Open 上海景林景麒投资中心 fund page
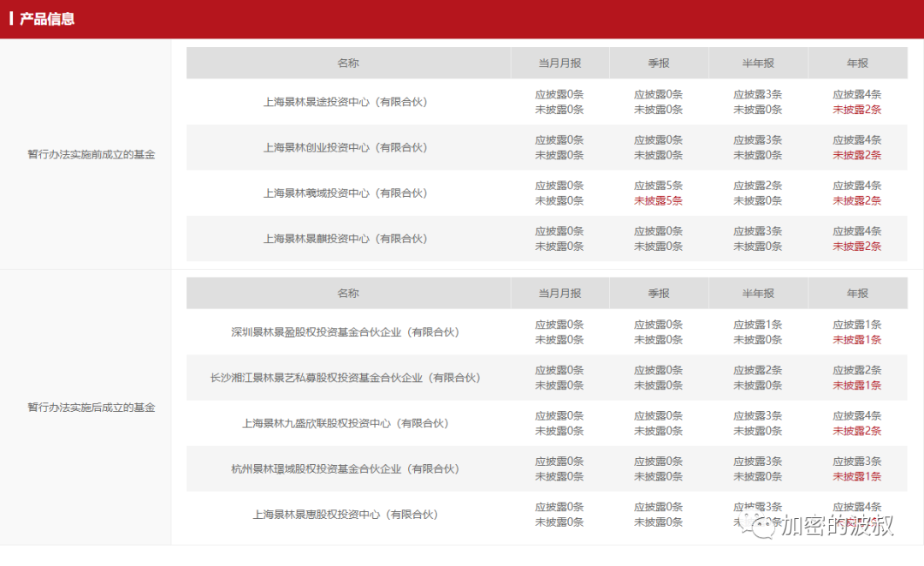 (x=348, y=239)
